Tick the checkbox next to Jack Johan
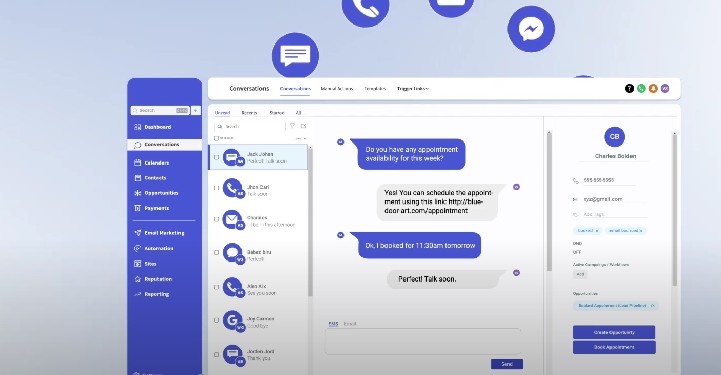The height and width of the screenshot is (375, 721). coord(217,157)
